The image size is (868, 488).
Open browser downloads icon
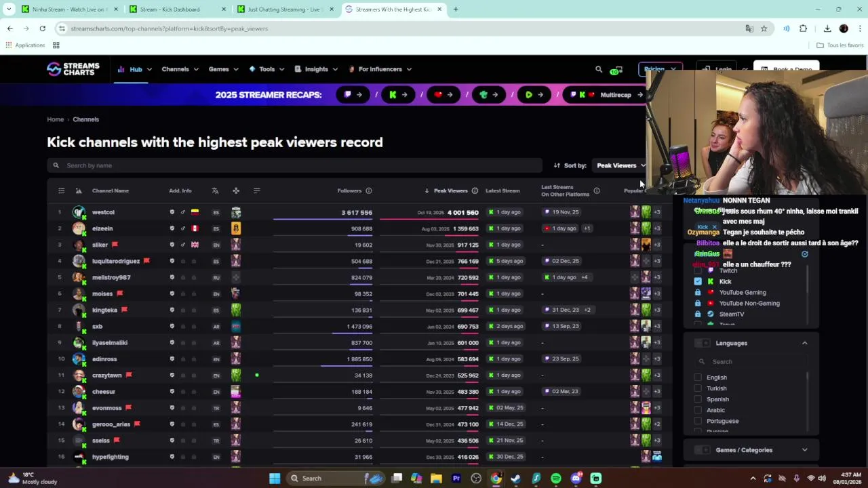(827, 28)
